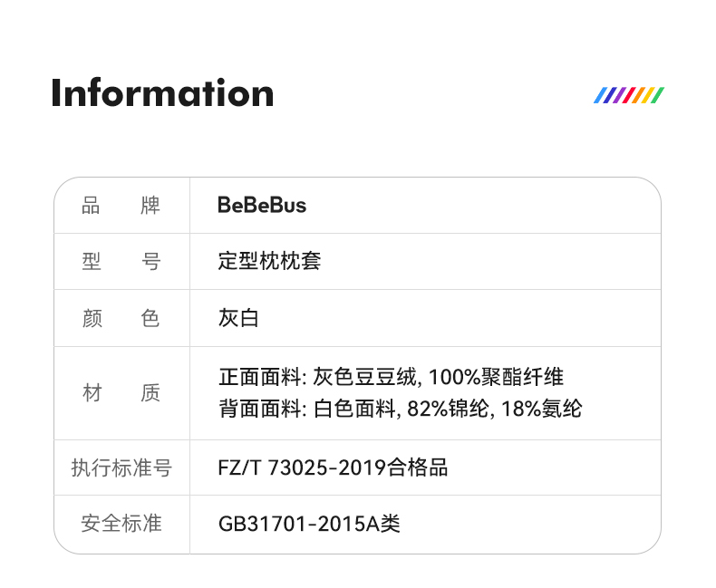Select the 型号 row label
716x588 pixels.
coord(121,262)
